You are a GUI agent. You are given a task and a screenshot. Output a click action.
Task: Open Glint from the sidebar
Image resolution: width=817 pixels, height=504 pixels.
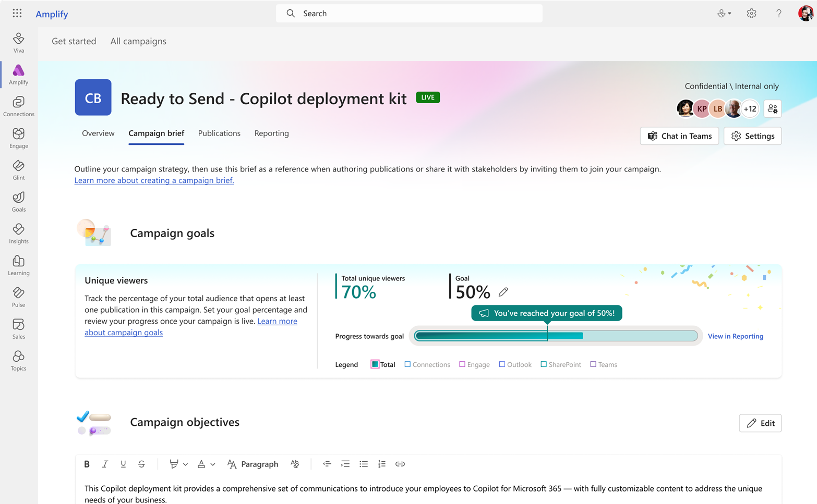[19, 170]
